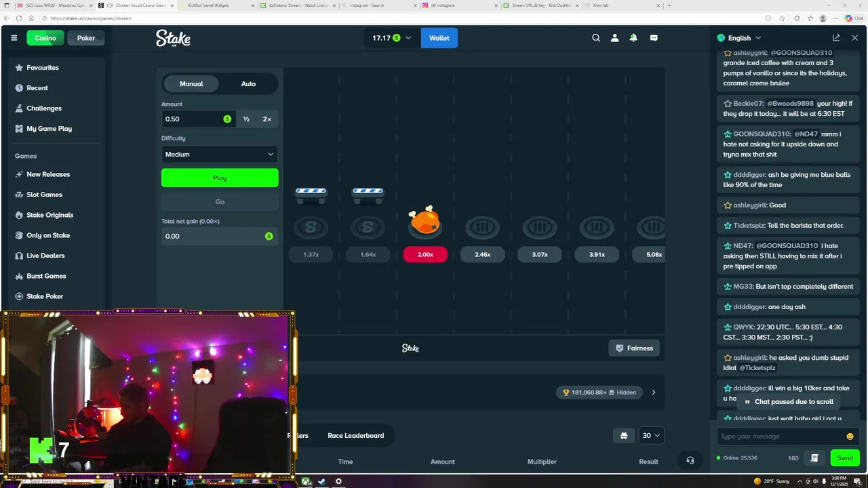Open the Wallet
This screenshot has width=868, height=488.
click(x=439, y=38)
